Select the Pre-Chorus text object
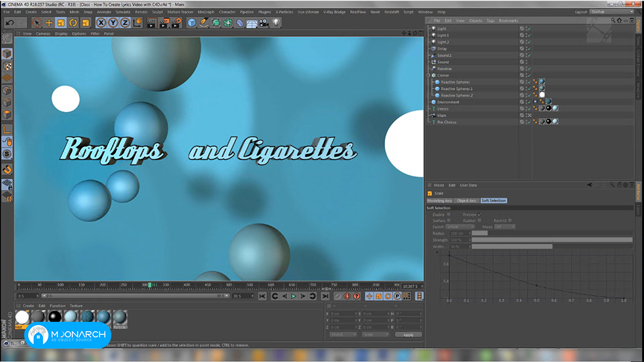 pos(447,122)
